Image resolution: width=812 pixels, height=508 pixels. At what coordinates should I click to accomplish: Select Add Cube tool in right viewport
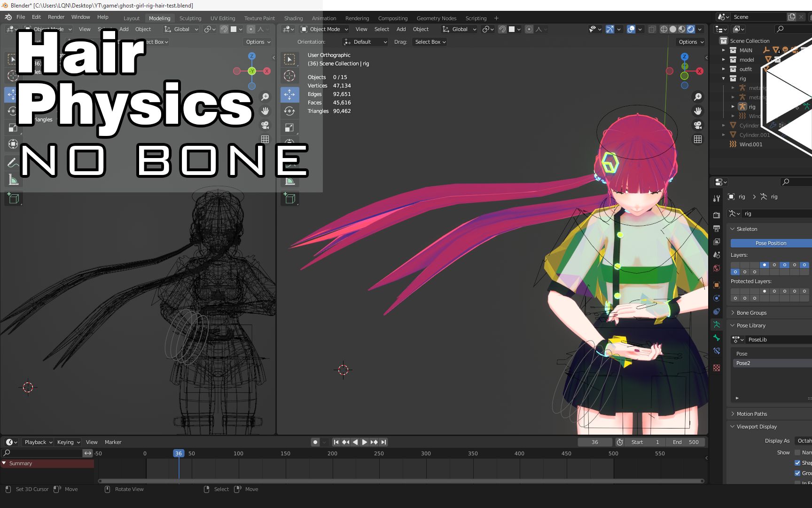click(x=289, y=198)
